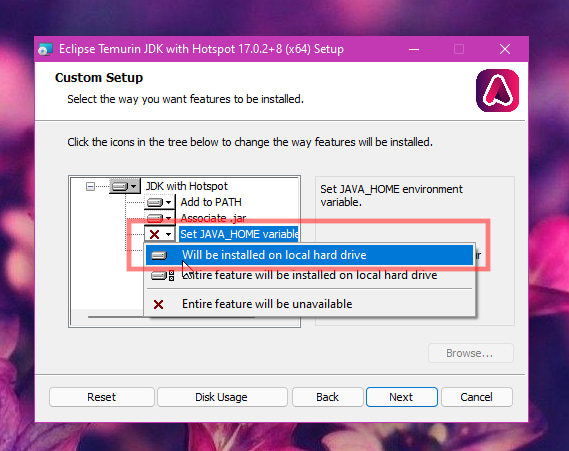This screenshot has height=451, width=569.
Task: Proceed with the Next button
Action: click(x=401, y=397)
